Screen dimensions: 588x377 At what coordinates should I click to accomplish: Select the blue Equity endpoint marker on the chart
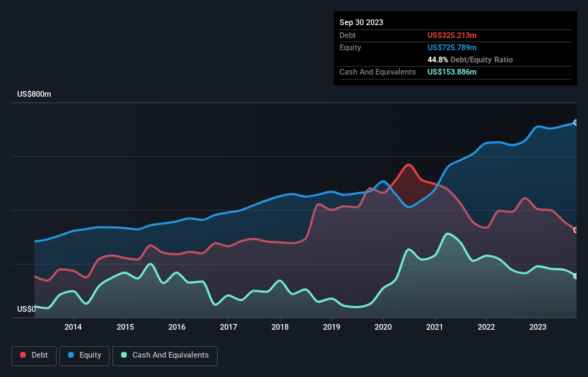[x=576, y=123]
